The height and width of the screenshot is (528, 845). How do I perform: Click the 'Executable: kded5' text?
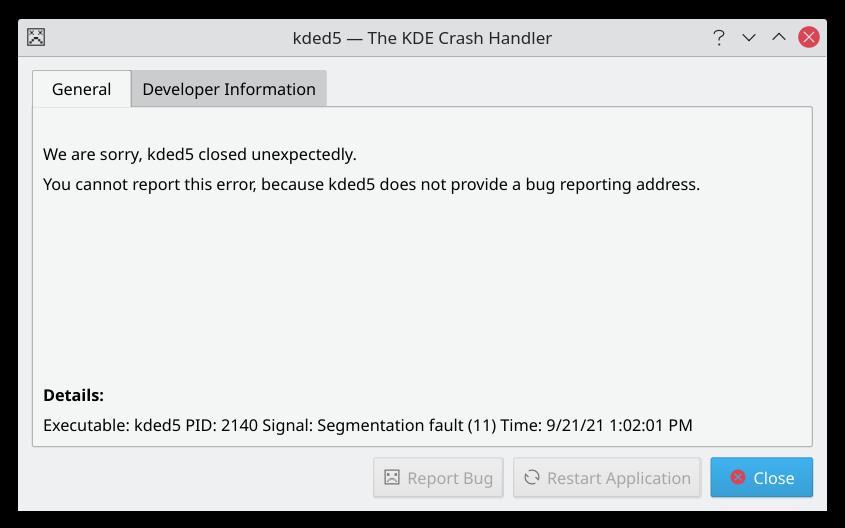tap(112, 425)
